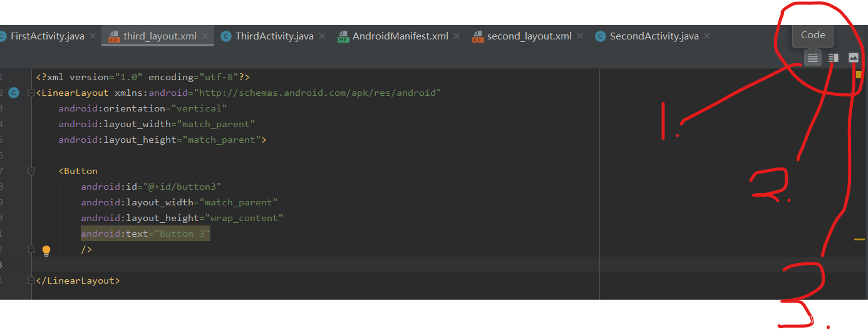Screen dimensions: 868x330
Task: Switch to Design view mode
Action: click(x=853, y=58)
